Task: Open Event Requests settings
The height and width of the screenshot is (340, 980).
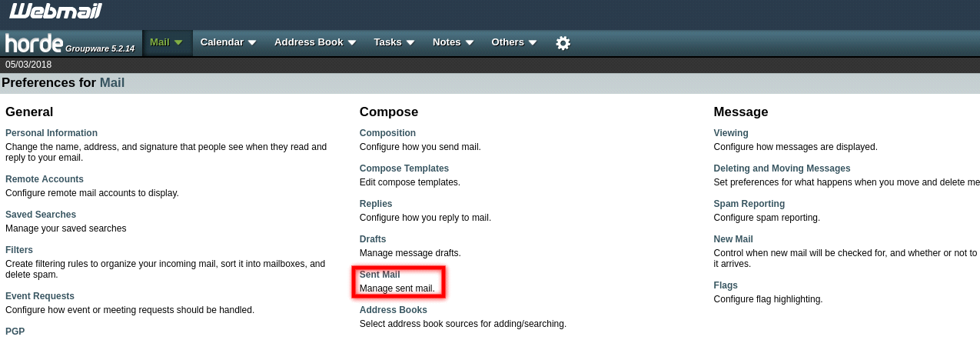Action: pyautogui.click(x=40, y=296)
